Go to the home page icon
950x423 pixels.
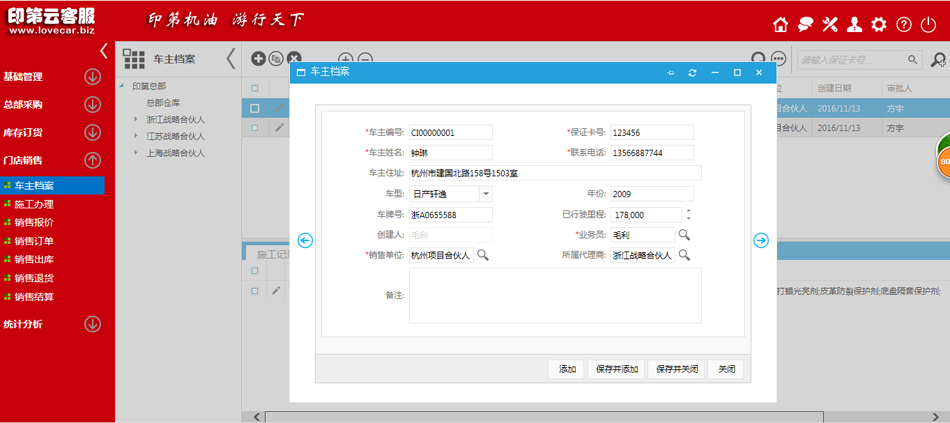[x=782, y=25]
